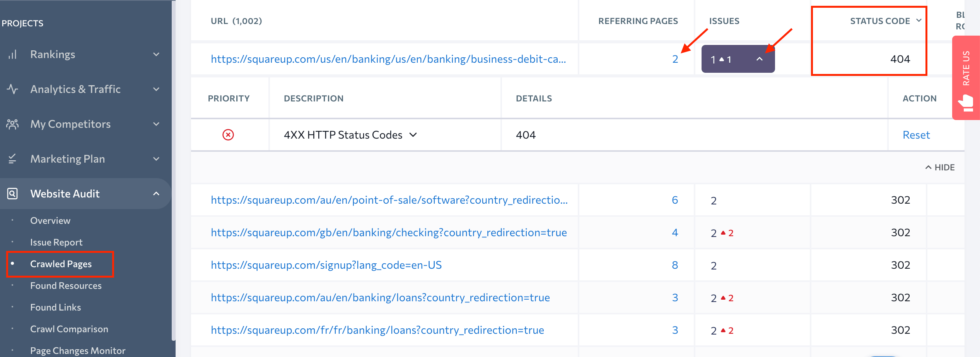Image resolution: width=980 pixels, height=357 pixels.
Task: Click referring pages count 8
Action: [x=675, y=265]
